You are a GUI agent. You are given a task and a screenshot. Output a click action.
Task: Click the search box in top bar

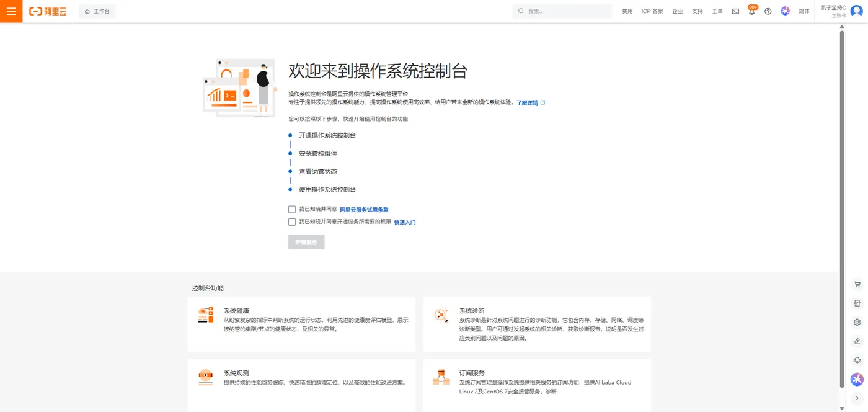tap(562, 11)
